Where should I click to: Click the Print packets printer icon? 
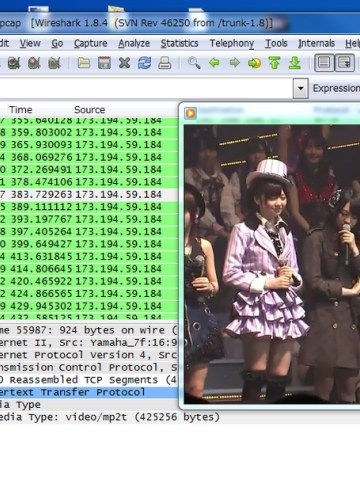[164, 63]
